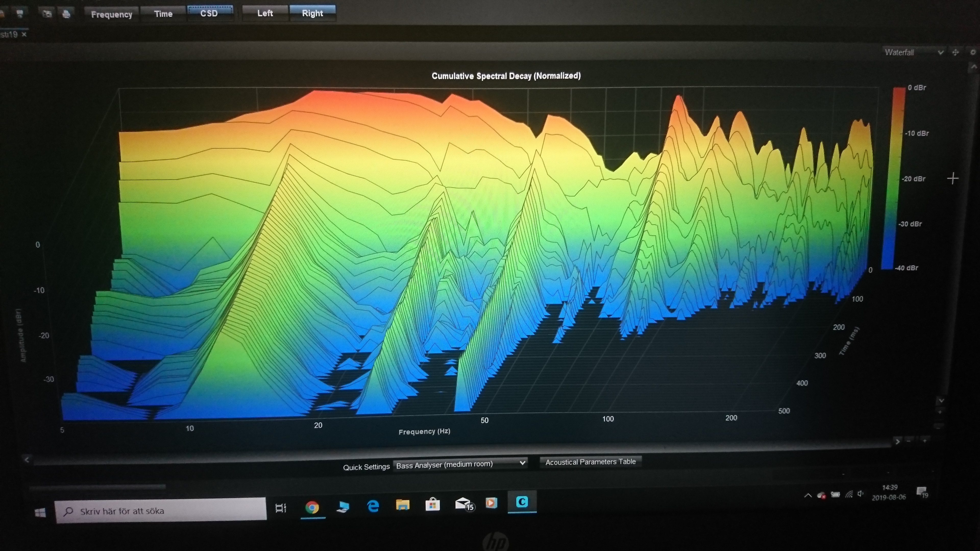Screen dimensions: 980x551
Task: Open Google Chrome from the taskbar
Action: pyautogui.click(x=312, y=507)
